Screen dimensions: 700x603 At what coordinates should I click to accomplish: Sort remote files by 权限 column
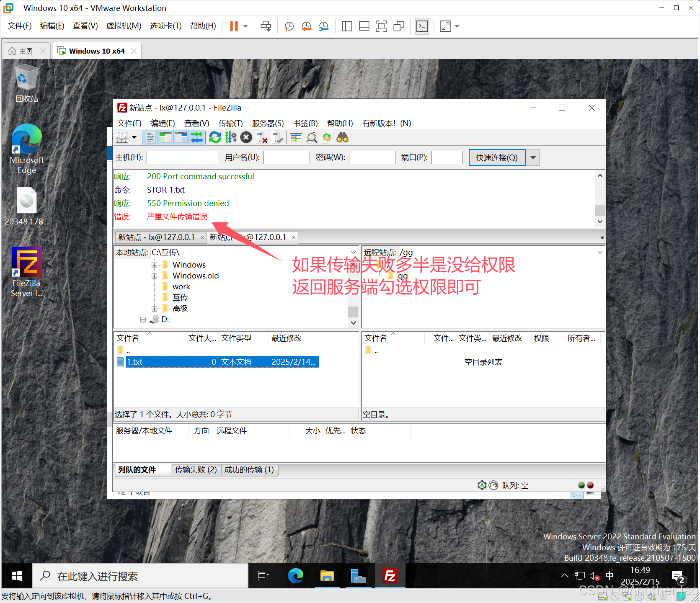click(547, 338)
